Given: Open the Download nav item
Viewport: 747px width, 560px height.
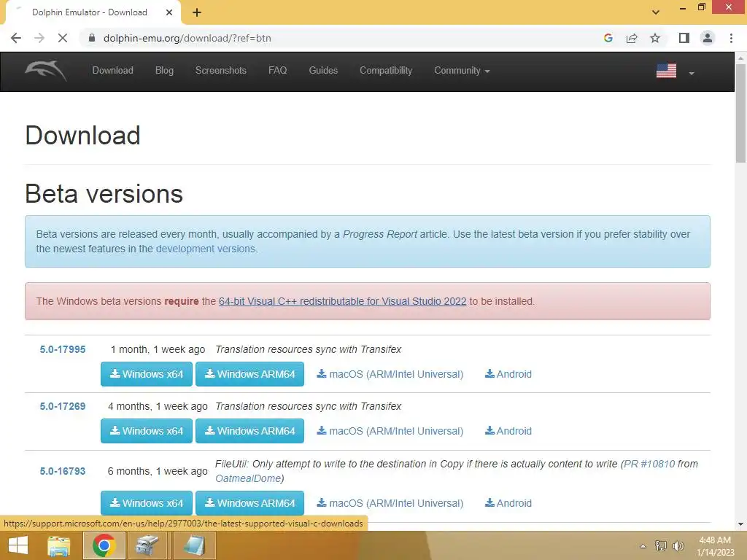Looking at the screenshot, I should pos(112,71).
